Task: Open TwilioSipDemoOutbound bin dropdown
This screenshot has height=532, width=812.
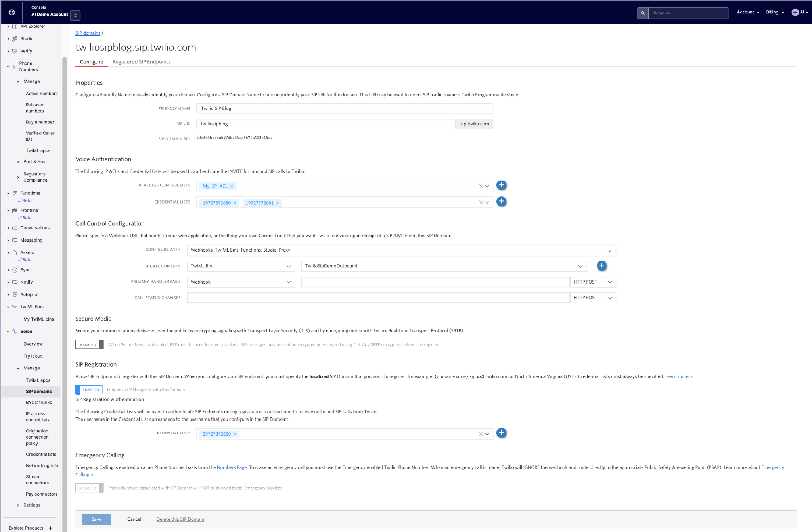Action: (x=444, y=266)
